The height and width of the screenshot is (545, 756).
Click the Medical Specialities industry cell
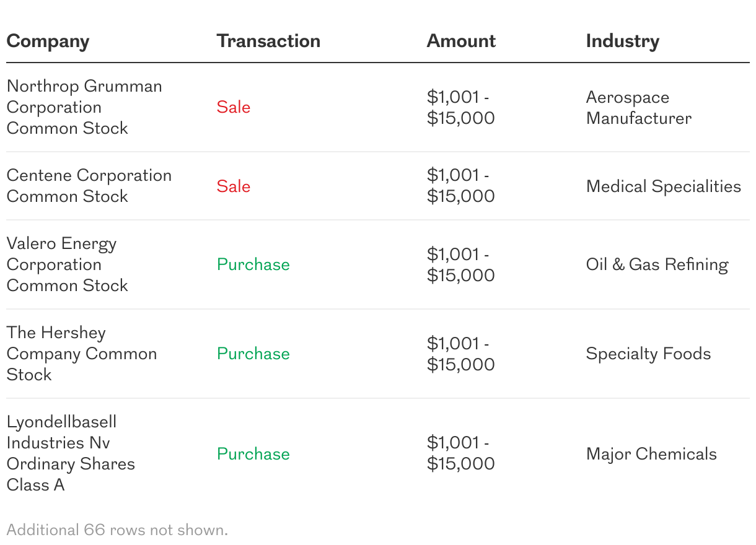(x=663, y=186)
